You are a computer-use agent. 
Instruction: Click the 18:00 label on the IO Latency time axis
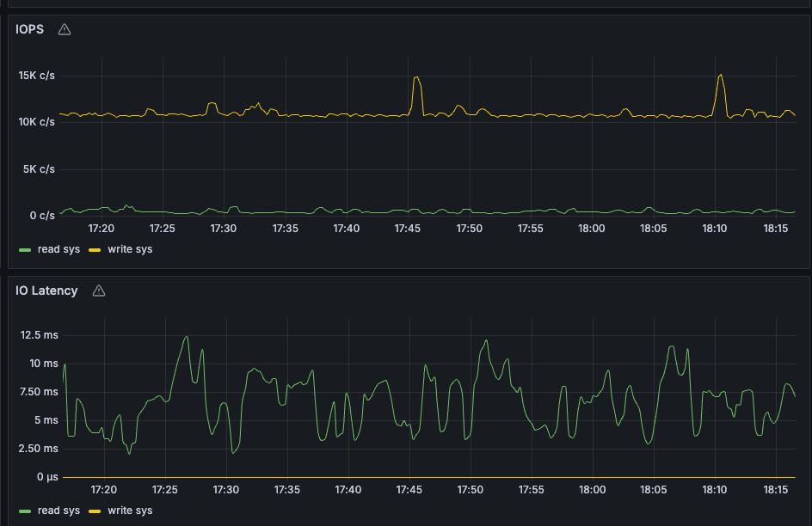(x=593, y=489)
